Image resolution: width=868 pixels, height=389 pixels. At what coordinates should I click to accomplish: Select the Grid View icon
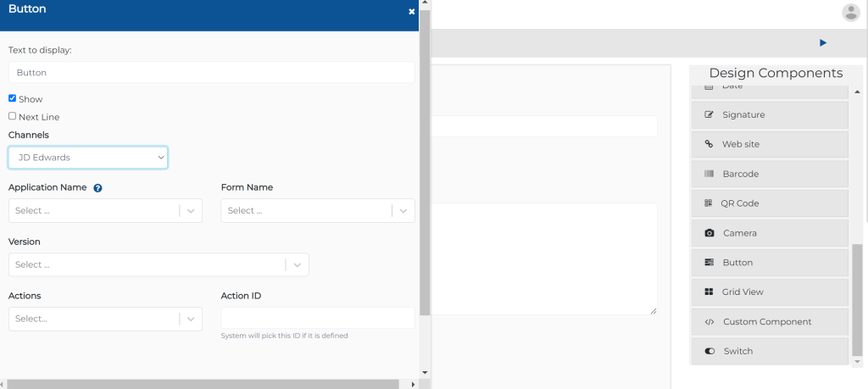[709, 292]
